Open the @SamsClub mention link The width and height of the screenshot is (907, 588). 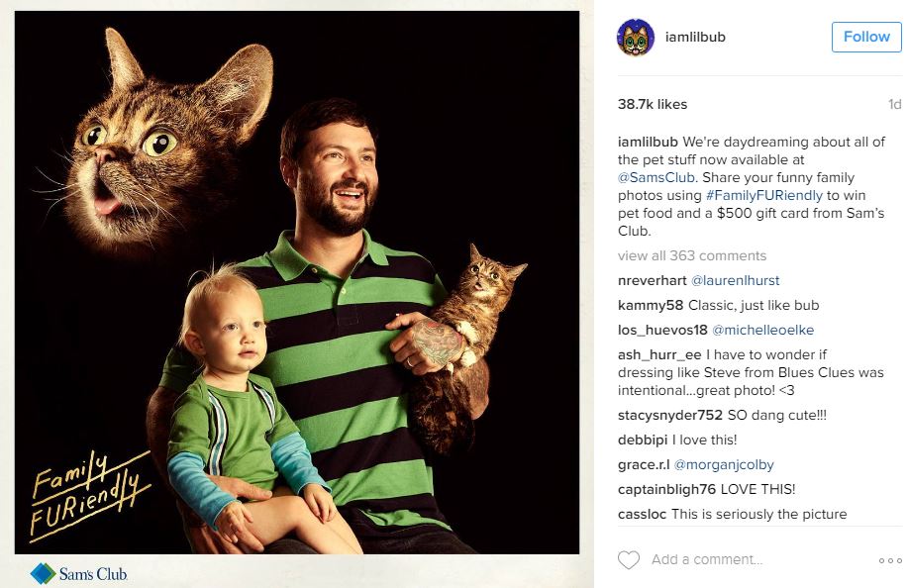[x=655, y=177]
